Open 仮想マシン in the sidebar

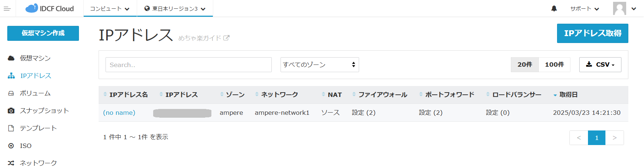35,58
